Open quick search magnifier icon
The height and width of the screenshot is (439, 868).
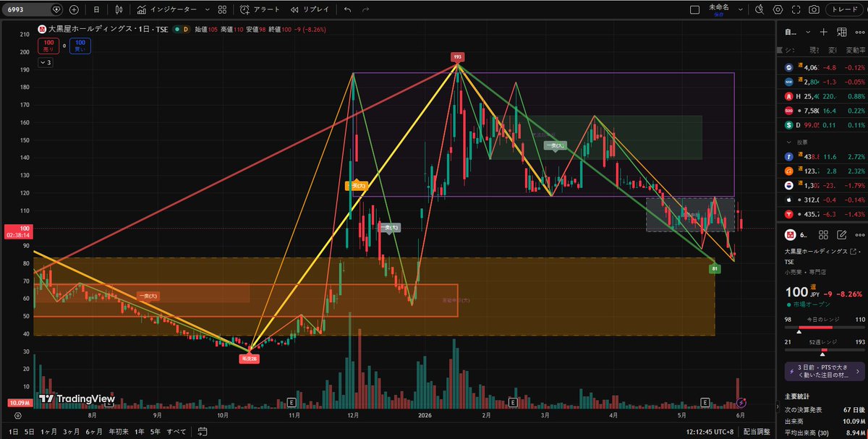pyautogui.click(x=759, y=10)
